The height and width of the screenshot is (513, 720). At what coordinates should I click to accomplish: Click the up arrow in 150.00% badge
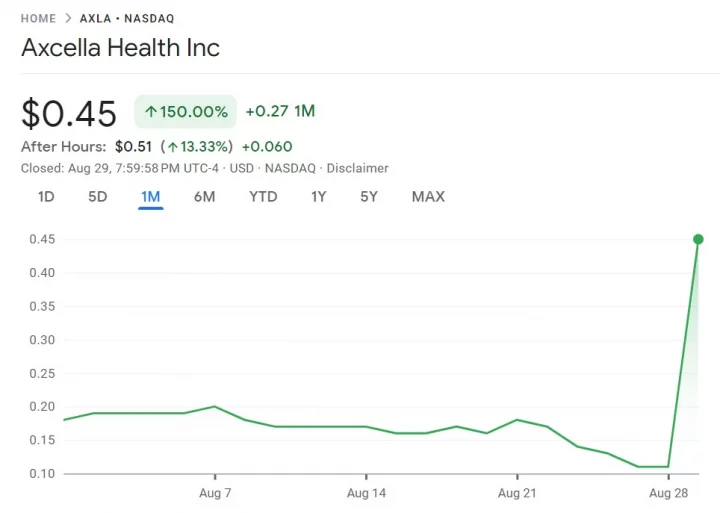(151, 112)
